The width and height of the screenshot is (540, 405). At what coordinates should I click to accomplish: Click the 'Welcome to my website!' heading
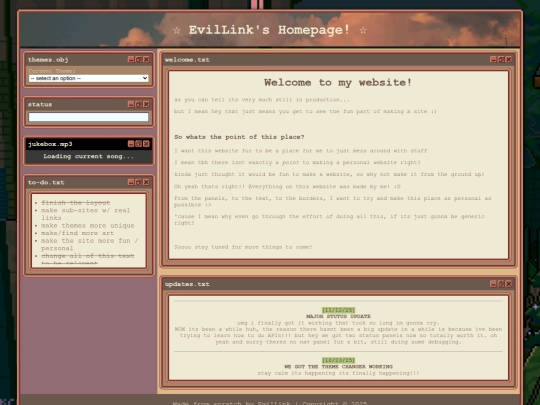pyautogui.click(x=338, y=83)
